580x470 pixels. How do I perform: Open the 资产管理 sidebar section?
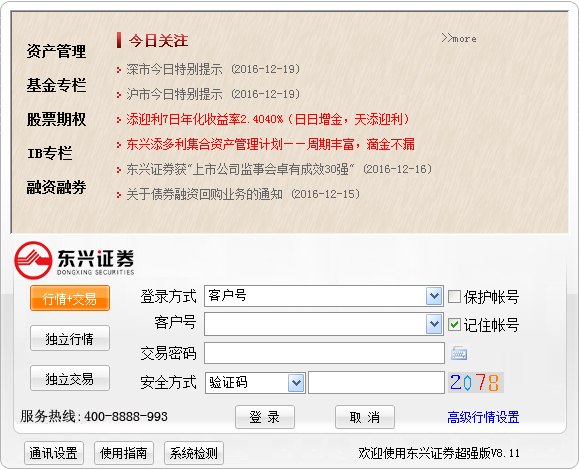56,51
